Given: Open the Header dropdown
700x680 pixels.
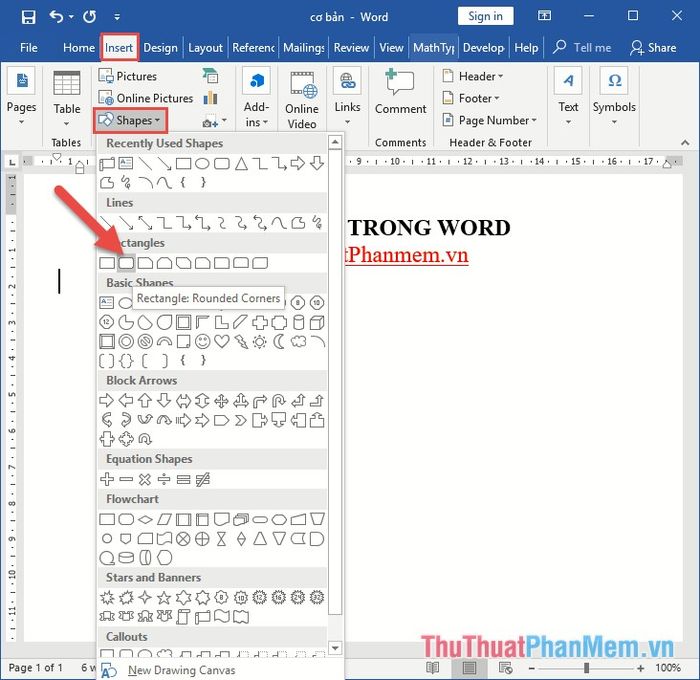Looking at the screenshot, I should pyautogui.click(x=473, y=76).
